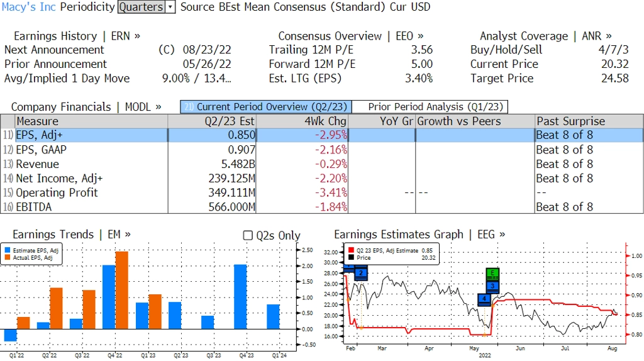This screenshot has height=361, width=644.
Task: Select the EBITDA measure row
Action: (321, 206)
